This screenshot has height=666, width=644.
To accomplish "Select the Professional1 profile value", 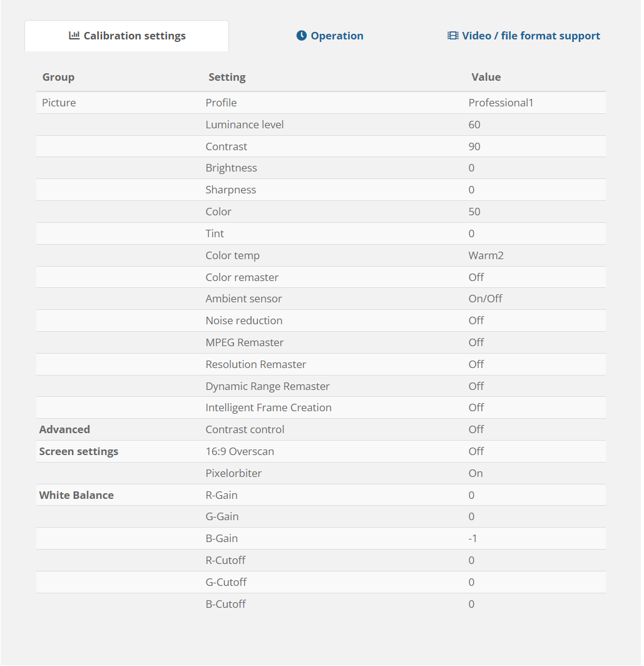I will click(501, 103).
